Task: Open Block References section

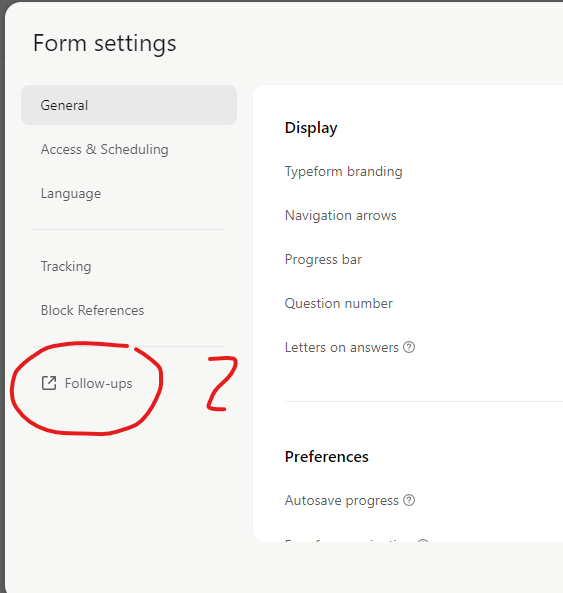Action: point(93,310)
